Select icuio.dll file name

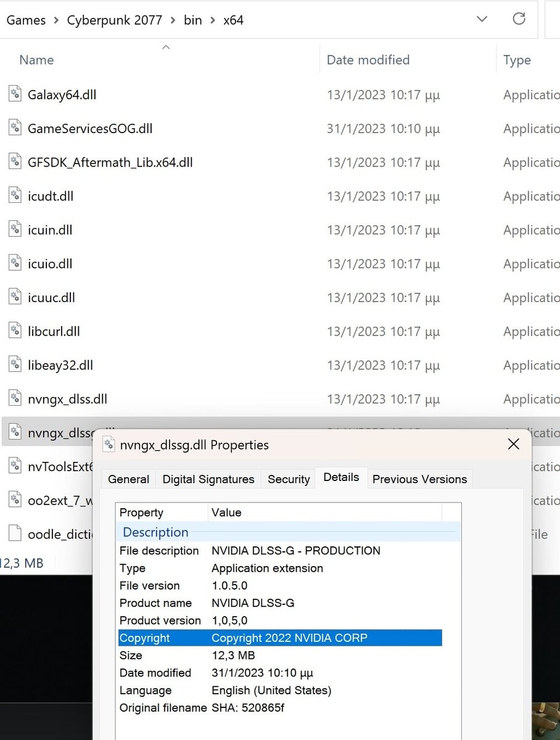coord(50,264)
